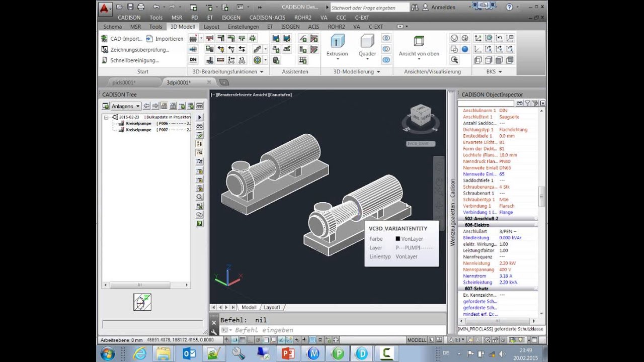Click the Undo arrow in quick access toolbar
The image size is (644, 362).
[x=156, y=7]
